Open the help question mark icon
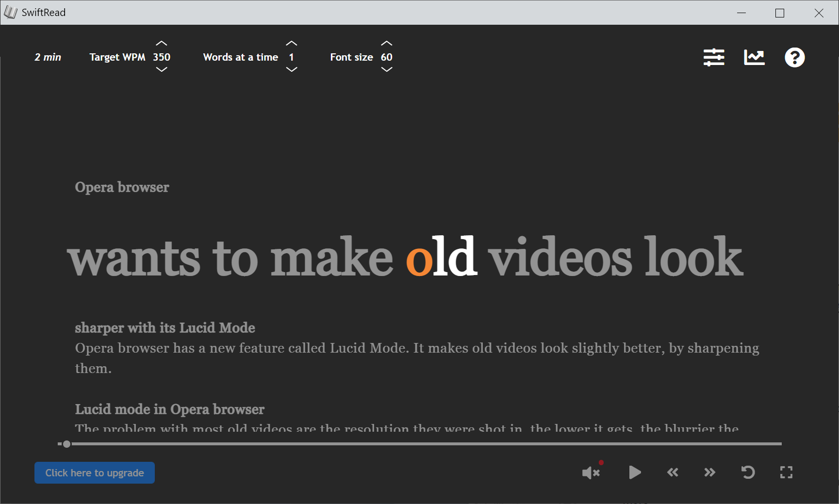839x504 pixels. coord(795,57)
